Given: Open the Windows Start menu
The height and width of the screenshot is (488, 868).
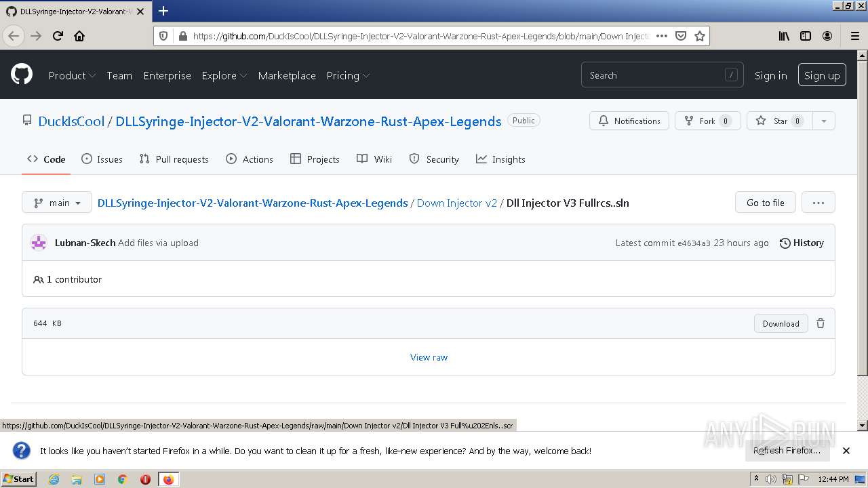Looking at the screenshot, I should click(19, 479).
